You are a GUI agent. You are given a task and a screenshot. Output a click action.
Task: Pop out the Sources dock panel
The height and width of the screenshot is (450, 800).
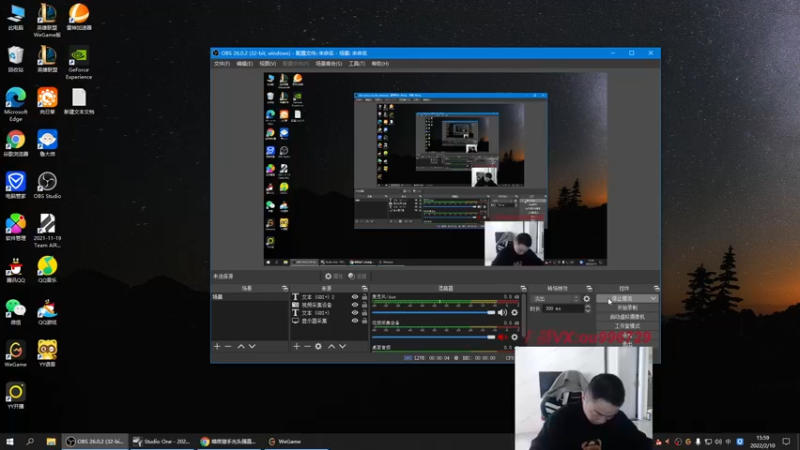click(x=364, y=288)
